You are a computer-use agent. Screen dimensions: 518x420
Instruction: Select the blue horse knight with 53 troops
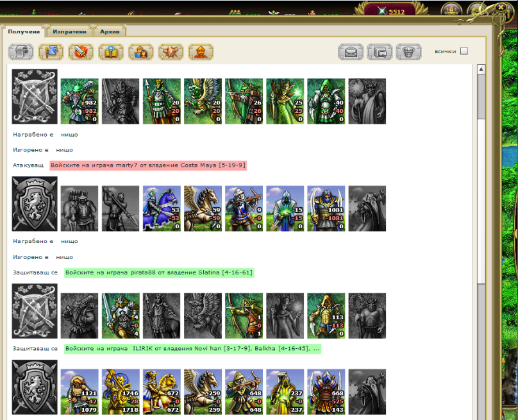(x=162, y=208)
